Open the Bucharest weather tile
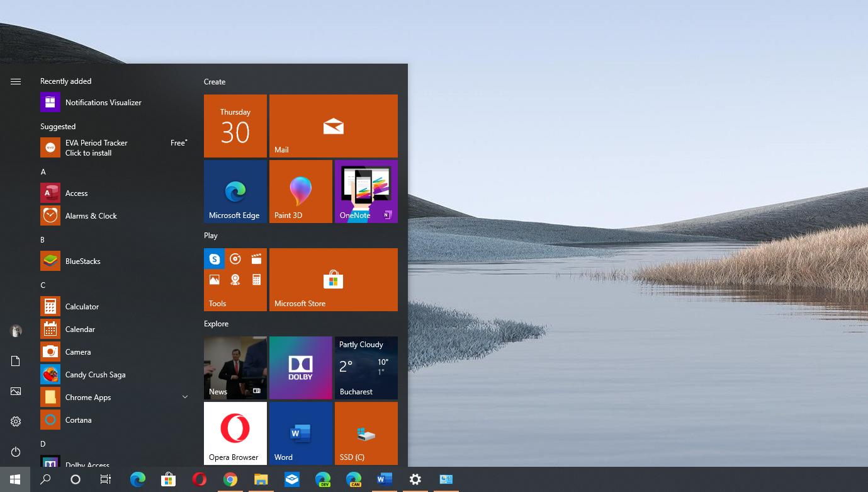 point(366,368)
